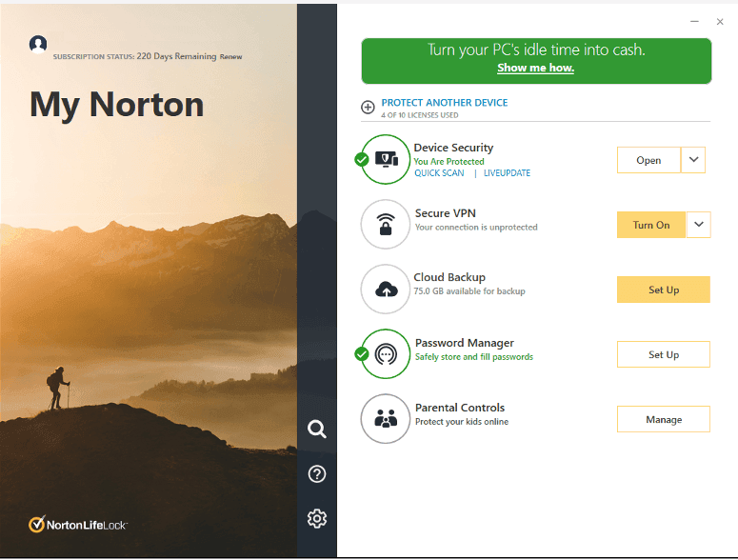Viewport: 738px width, 560px height.
Task: Set Up Cloud Backup
Action: pos(663,290)
